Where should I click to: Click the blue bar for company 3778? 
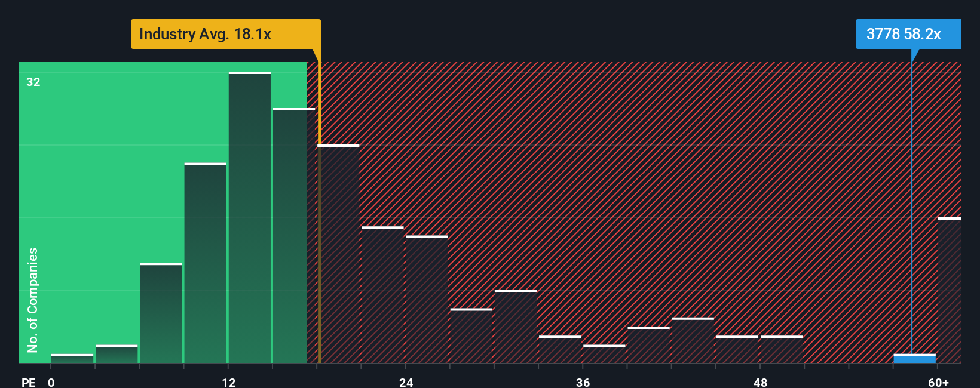914,358
